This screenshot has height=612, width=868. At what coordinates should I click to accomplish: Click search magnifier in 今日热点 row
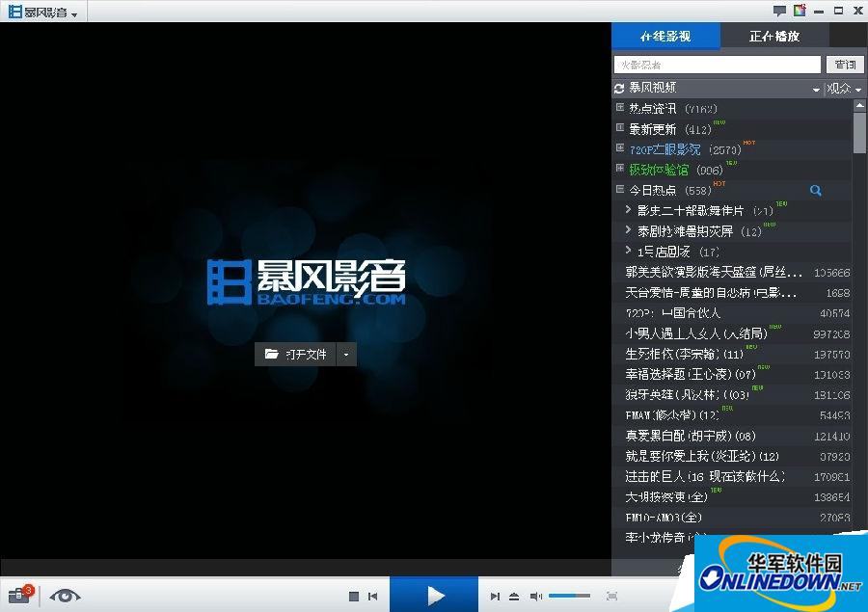[815, 191]
